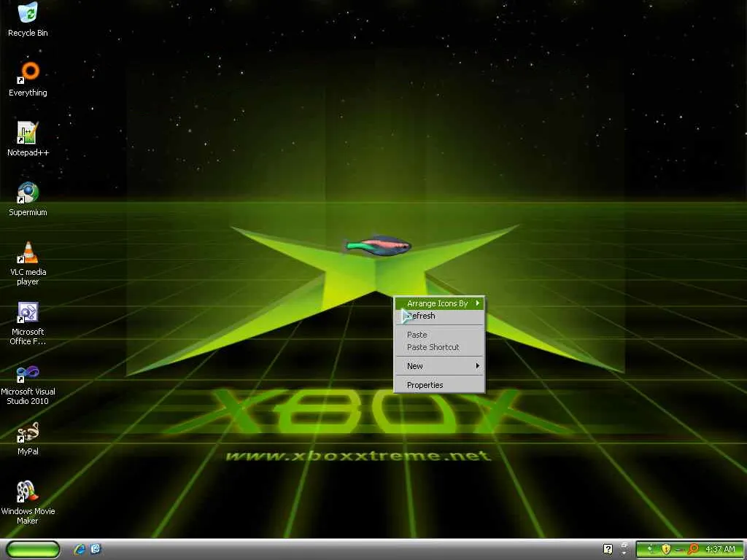Select the Windows Movie Maker shortcut
This screenshot has width=747, height=560.
pos(28,502)
